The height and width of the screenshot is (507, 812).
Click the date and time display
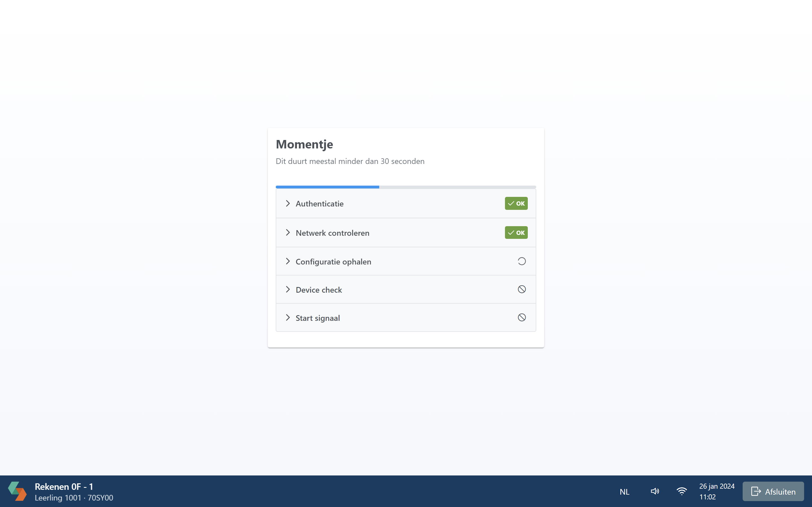tap(717, 491)
